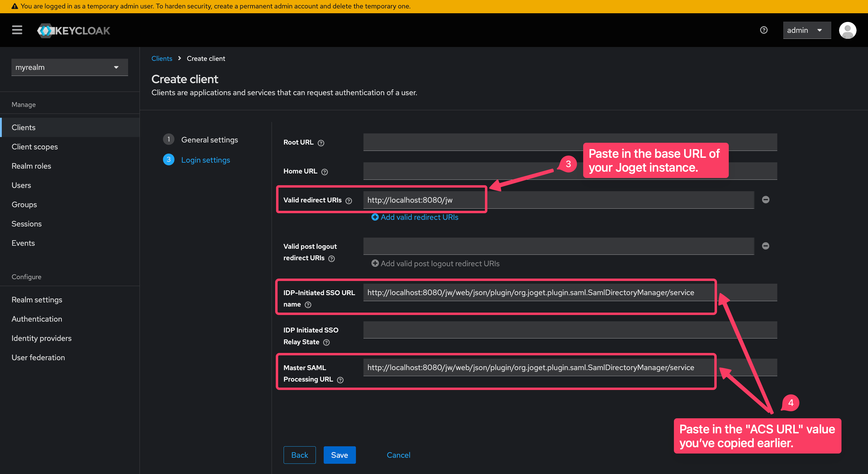Screen dimensions: 868x474
Task: Click the Home URL help icon
Action: (x=325, y=172)
